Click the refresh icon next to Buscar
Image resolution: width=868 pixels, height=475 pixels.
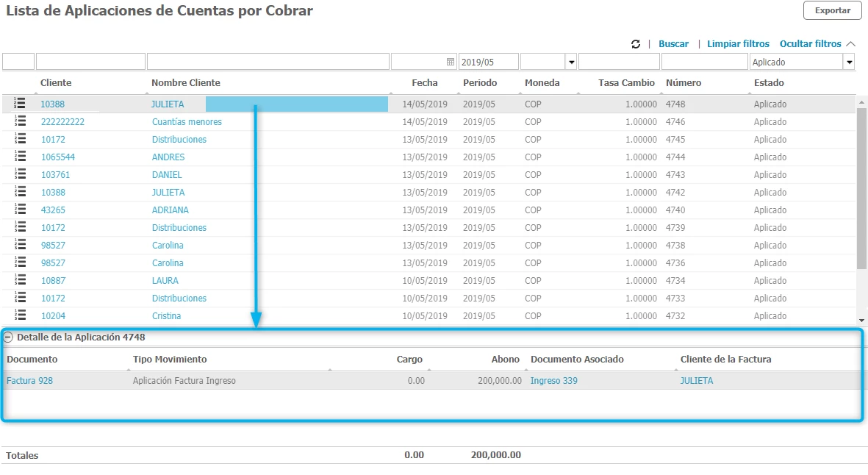tap(636, 44)
